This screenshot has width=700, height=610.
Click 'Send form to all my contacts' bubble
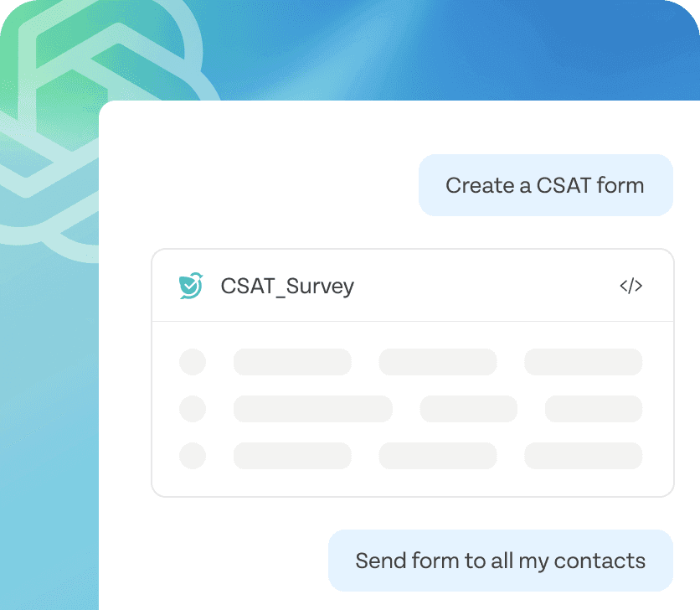[501, 561]
